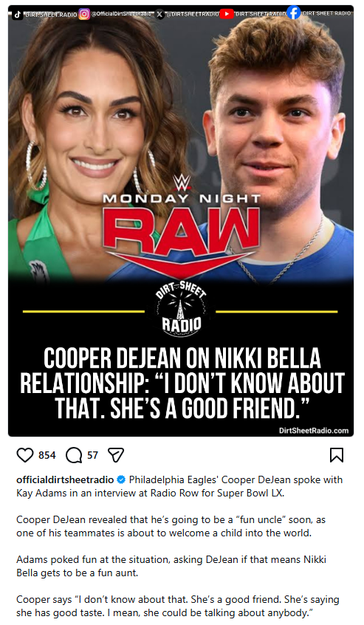Click the TikTok icon in image banner
364x625 pixels.
pos(17,14)
